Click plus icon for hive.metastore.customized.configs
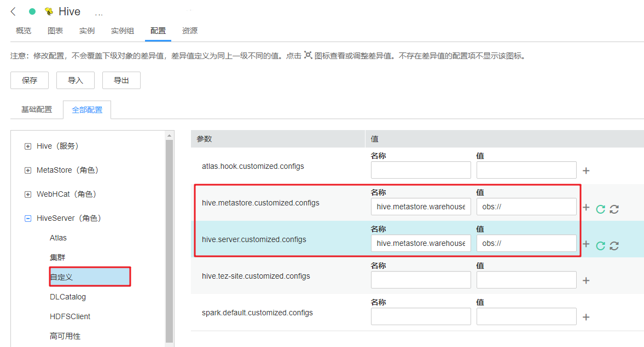 586,208
